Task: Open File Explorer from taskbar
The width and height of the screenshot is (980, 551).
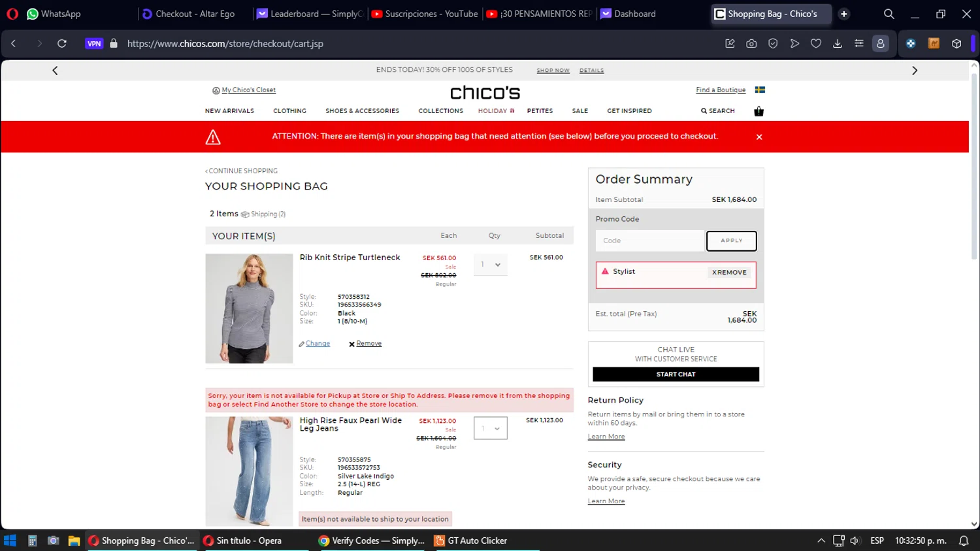Action: pos(74,541)
